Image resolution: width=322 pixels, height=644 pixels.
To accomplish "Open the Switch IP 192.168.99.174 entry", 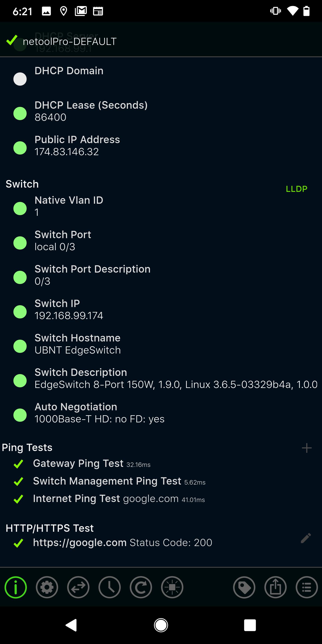I will [161, 309].
